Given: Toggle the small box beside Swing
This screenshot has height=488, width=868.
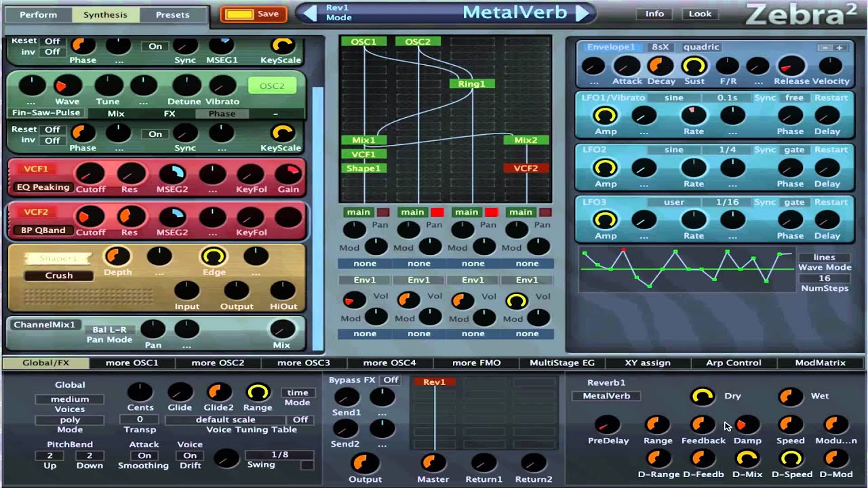Looking at the screenshot, I should (x=307, y=465).
